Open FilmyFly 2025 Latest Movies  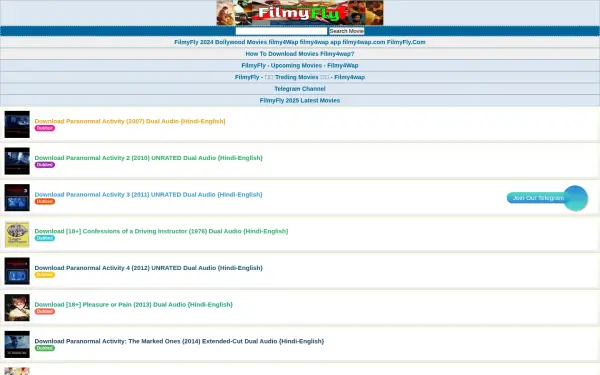click(x=300, y=100)
